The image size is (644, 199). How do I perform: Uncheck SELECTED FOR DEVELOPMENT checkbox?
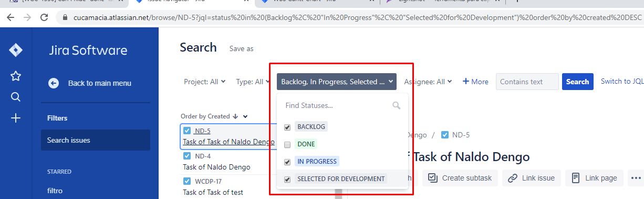coord(287,179)
